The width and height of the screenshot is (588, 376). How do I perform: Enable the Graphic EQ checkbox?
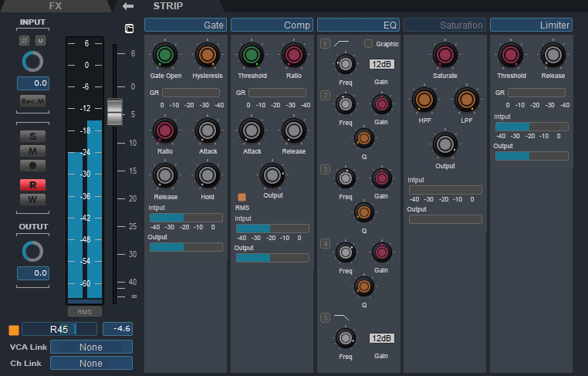(368, 44)
